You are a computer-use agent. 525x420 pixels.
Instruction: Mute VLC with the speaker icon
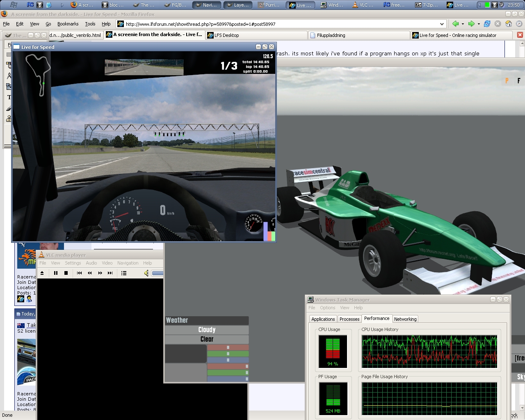[x=146, y=273]
